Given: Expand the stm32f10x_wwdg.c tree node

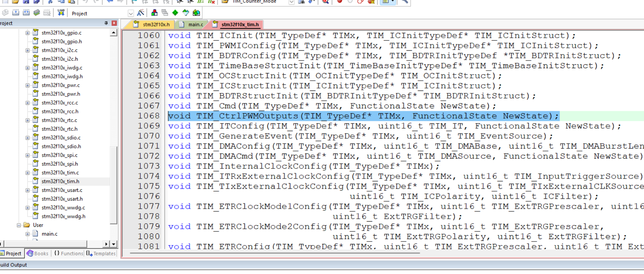Looking at the screenshot, I should click(x=27, y=208).
